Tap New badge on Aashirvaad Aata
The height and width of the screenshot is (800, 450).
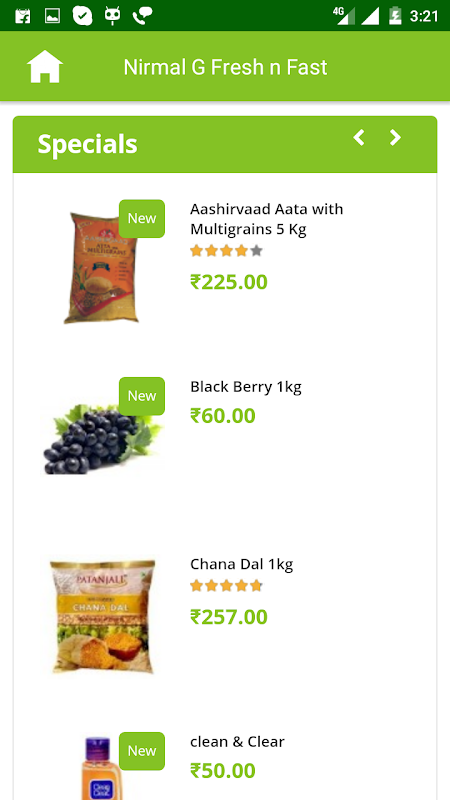(x=142, y=218)
